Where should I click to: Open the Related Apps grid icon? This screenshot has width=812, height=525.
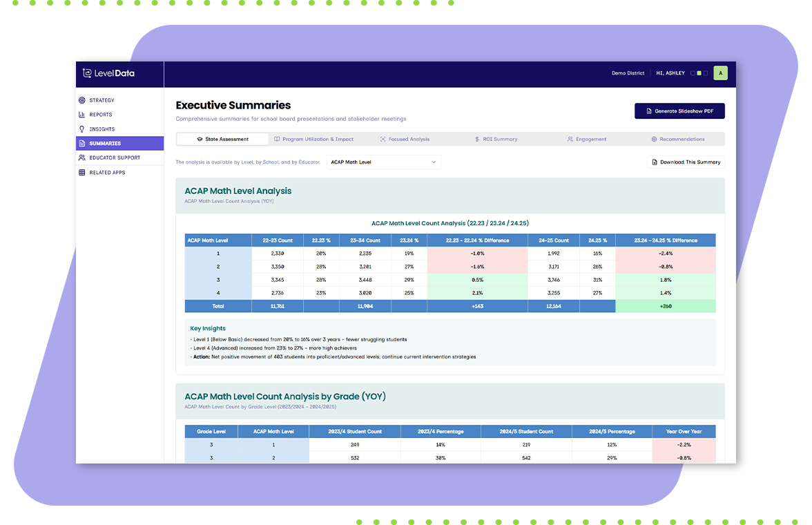pyautogui.click(x=82, y=173)
